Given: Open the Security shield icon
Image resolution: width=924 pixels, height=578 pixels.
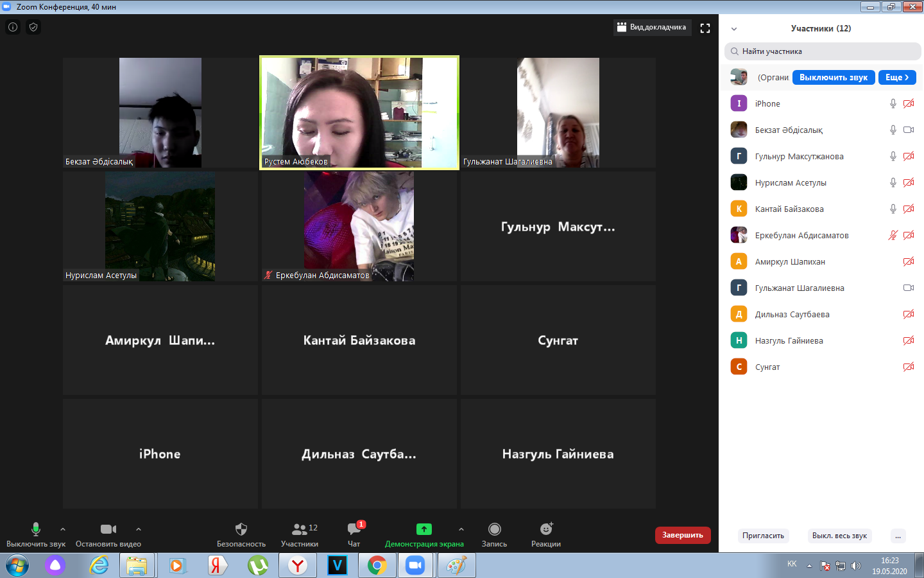Looking at the screenshot, I should coord(241,530).
